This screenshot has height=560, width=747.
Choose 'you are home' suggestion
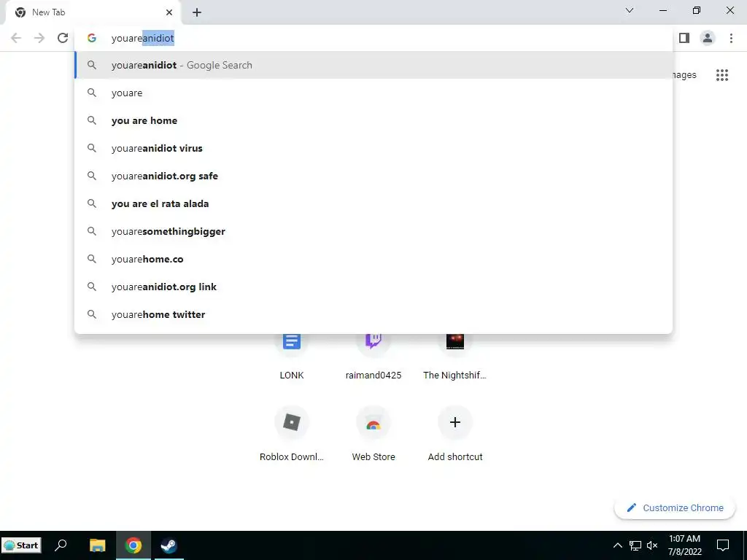(x=374, y=120)
